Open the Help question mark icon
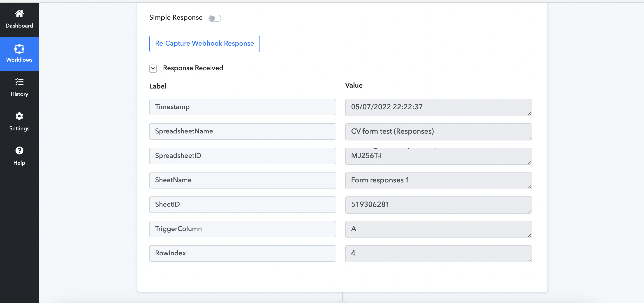644x303 pixels. click(19, 150)
